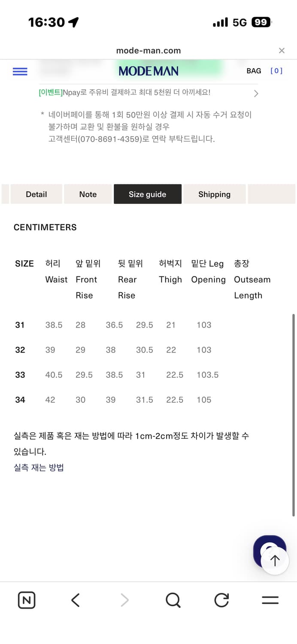
Task: Open the 실측 재는 방법 measurement link
Action: click(39, 468)
